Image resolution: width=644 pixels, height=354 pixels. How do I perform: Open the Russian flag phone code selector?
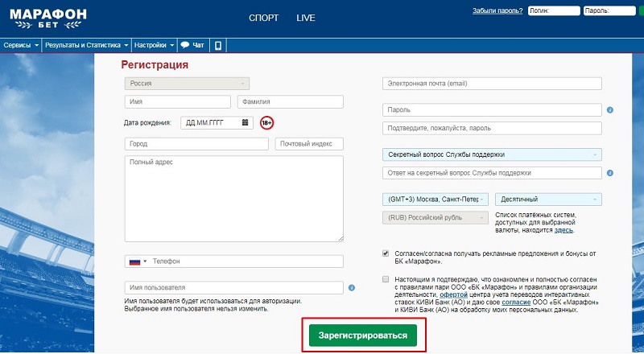(138, 261)
